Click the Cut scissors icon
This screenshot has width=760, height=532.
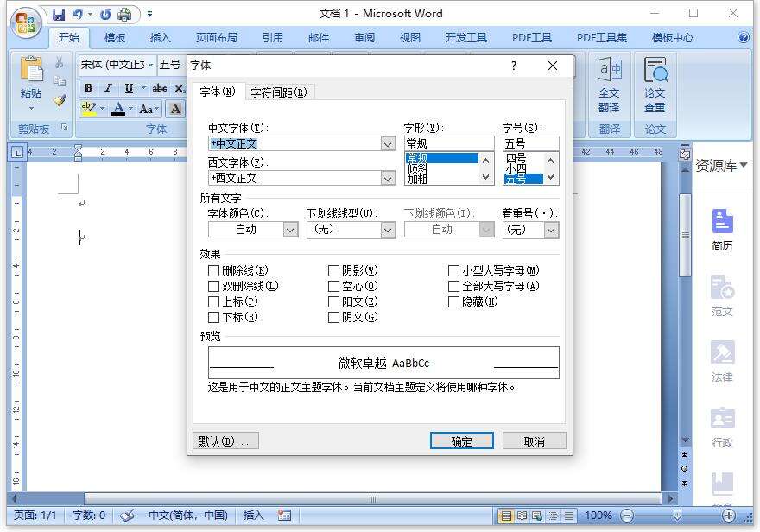tap(59, 62)
